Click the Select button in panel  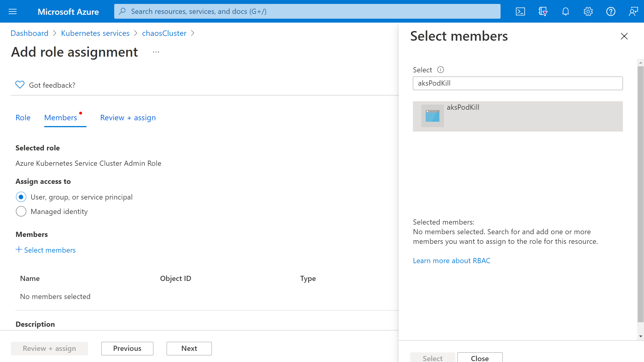pyautogui.click(x=432, y=358)
